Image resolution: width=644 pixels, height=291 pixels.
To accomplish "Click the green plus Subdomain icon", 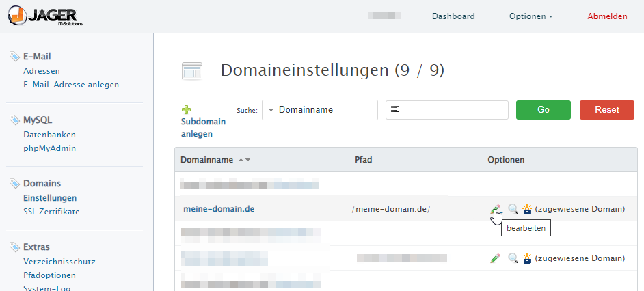I will pyautogui.click(x=186, y=109).
